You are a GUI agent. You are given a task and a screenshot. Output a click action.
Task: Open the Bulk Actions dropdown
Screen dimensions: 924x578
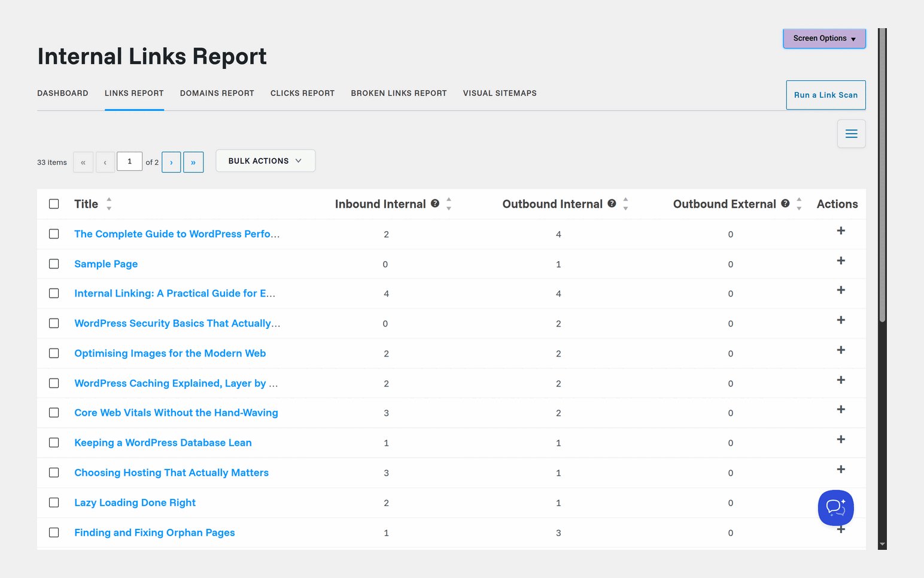[265, 161]
